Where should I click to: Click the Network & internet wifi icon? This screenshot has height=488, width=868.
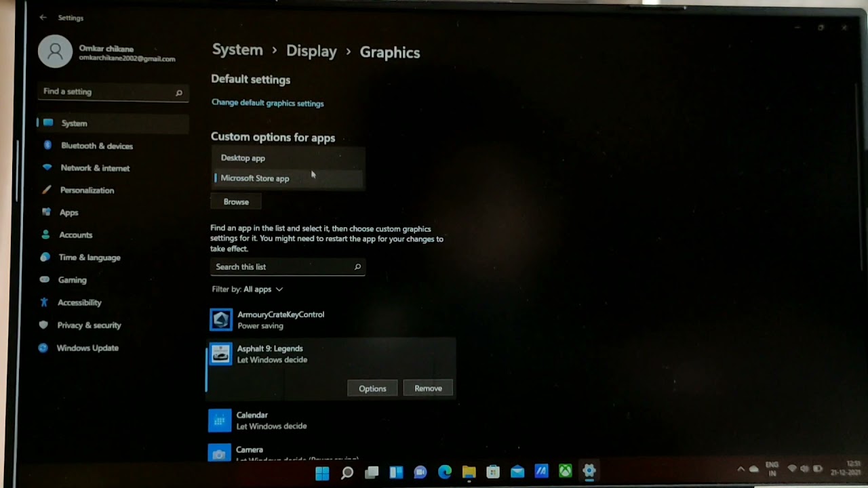click(47, 167)
